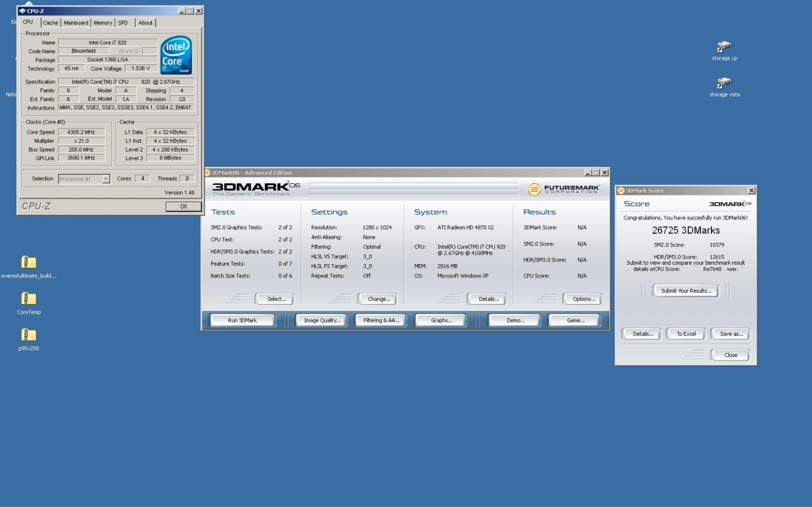
Task: Click the Multiplier x 21.0 value
Action: point(81,141)
